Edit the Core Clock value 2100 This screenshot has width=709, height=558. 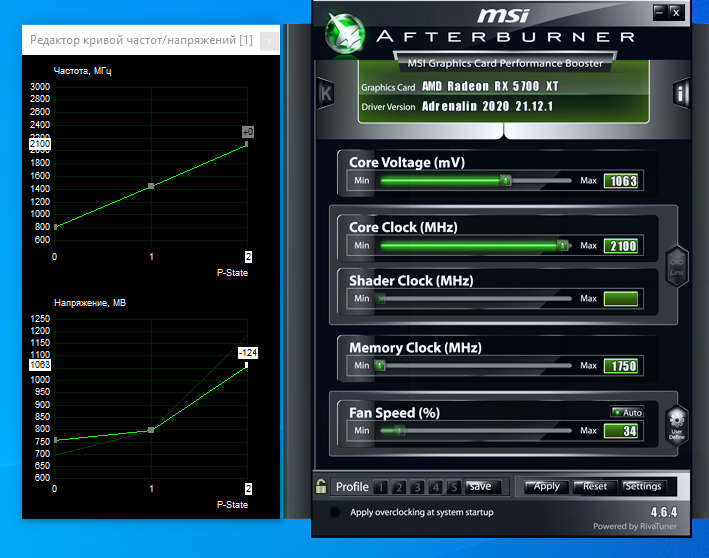(x=621, y=246)
